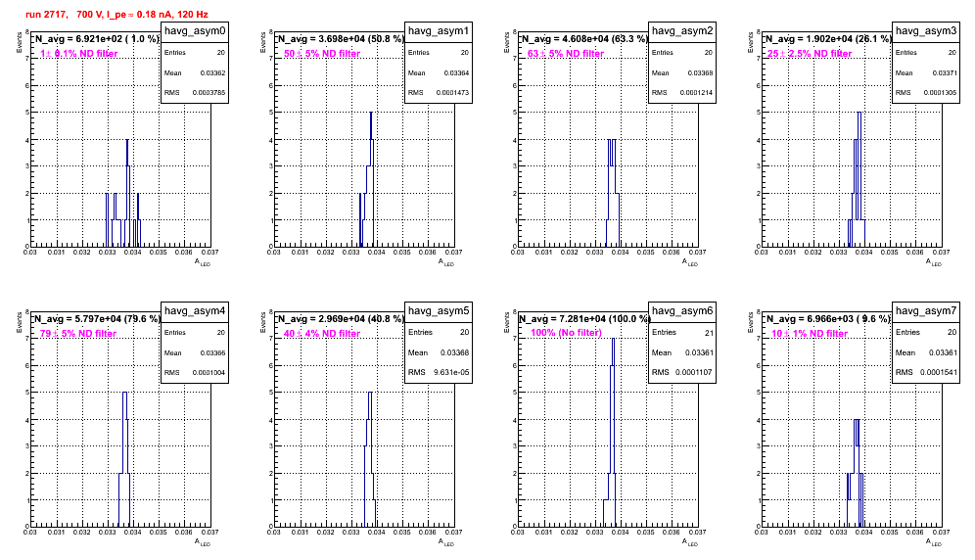Click the N_avg = 5.797e+04 label
This screenshot has height=560, width=975.
[x=97, y=319]
